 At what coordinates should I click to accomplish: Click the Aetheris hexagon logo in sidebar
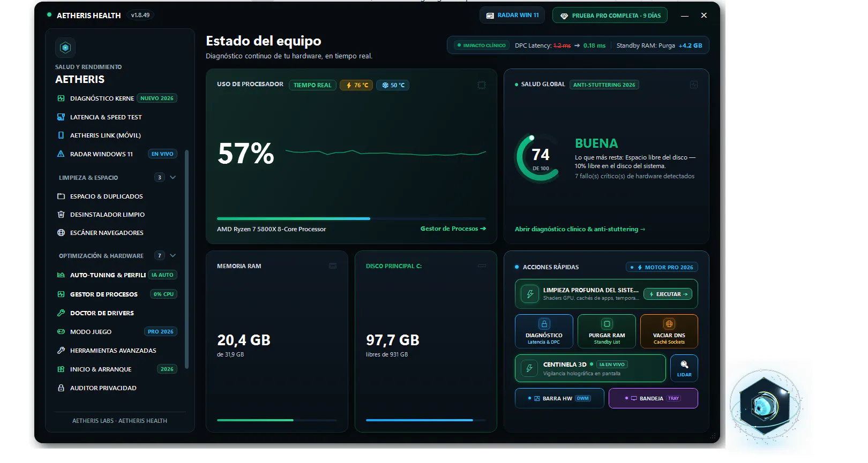point(65,48)
